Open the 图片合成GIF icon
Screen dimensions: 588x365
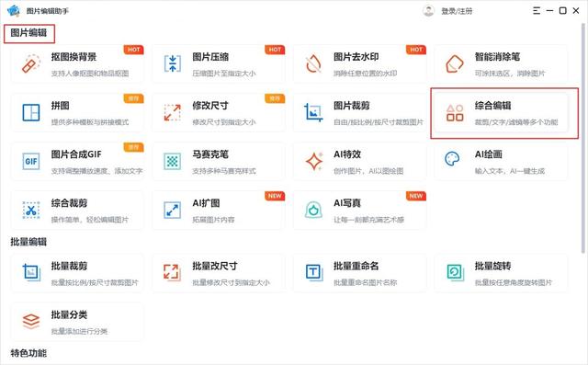click(x=31, y=161)
